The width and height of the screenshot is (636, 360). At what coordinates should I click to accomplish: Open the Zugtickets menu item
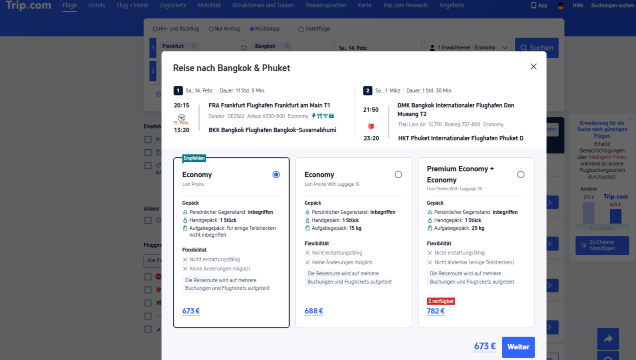[172, 5]
